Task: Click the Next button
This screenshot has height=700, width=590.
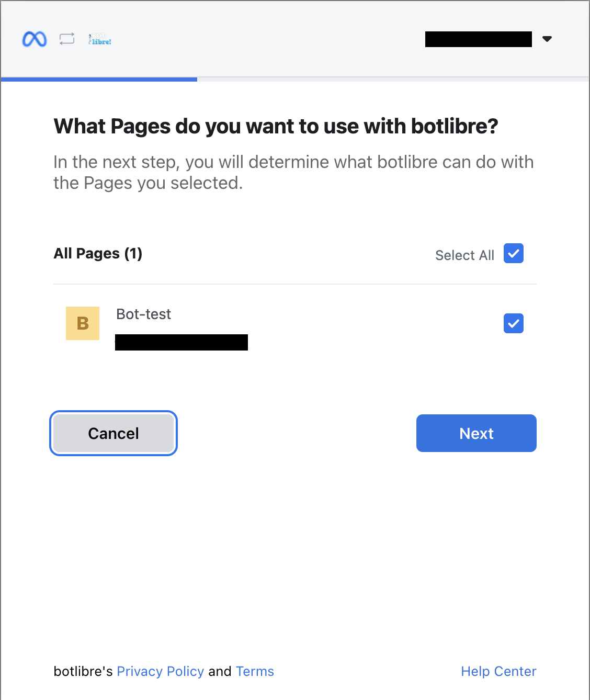Action: 476,433
